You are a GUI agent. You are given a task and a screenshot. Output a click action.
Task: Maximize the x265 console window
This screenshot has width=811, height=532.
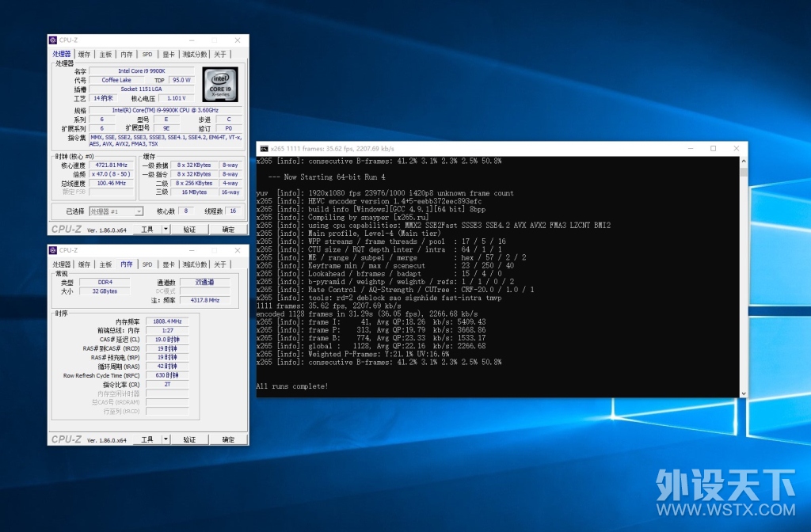coord(714,148)
